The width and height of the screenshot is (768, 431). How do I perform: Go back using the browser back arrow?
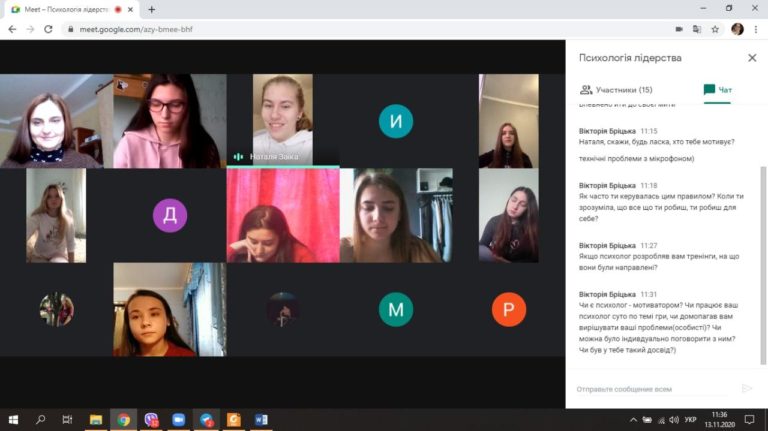tap(11, 29)
